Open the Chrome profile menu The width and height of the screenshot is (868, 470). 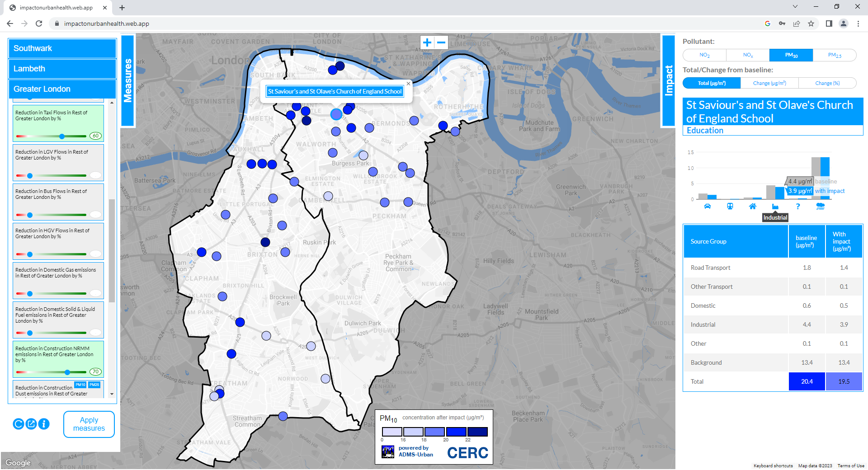[x=844, y=23]
